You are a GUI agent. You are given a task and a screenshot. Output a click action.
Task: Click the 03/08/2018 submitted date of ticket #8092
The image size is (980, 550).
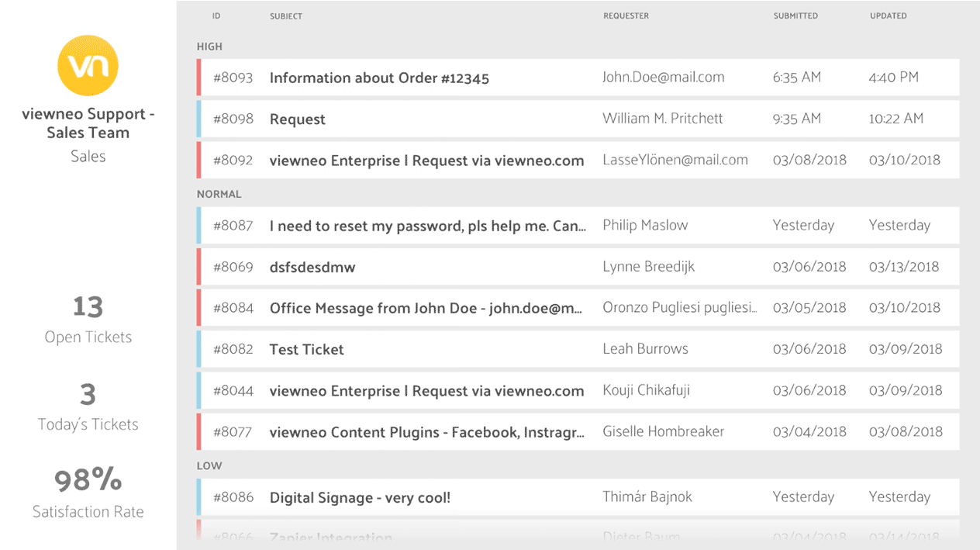click(x=809, y=160)
